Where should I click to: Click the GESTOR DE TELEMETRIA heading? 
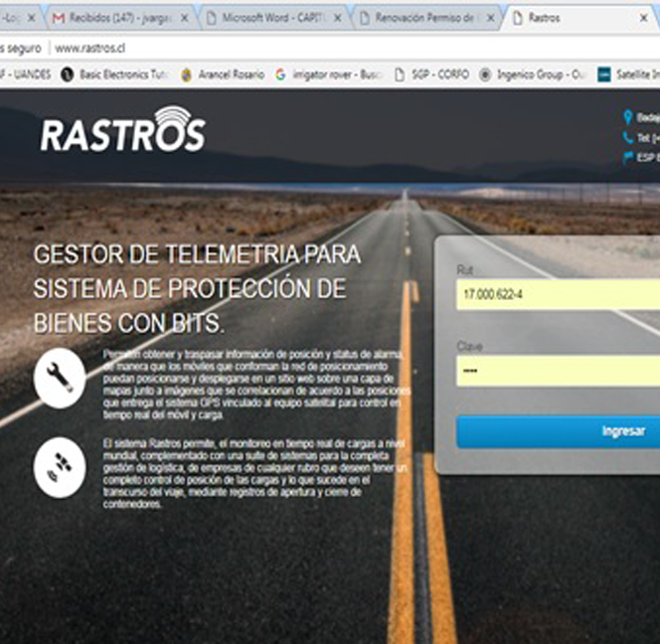click(197, 289)
